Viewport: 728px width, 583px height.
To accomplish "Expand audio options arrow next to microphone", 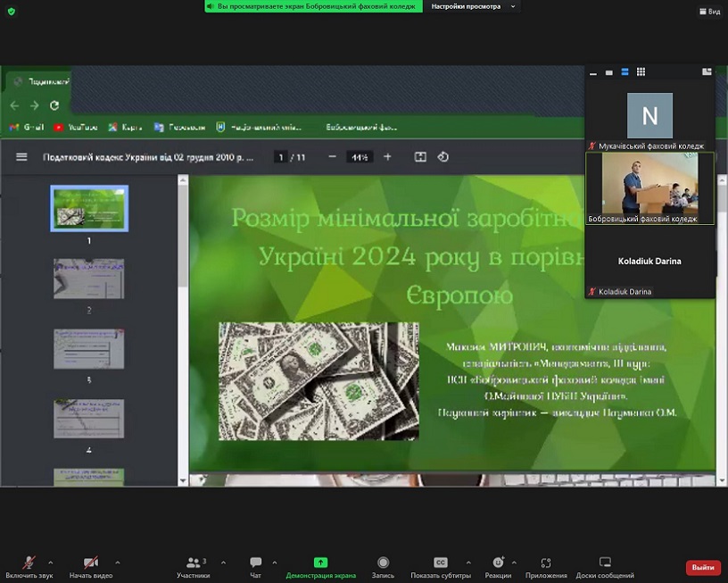I will pos(51,562).
